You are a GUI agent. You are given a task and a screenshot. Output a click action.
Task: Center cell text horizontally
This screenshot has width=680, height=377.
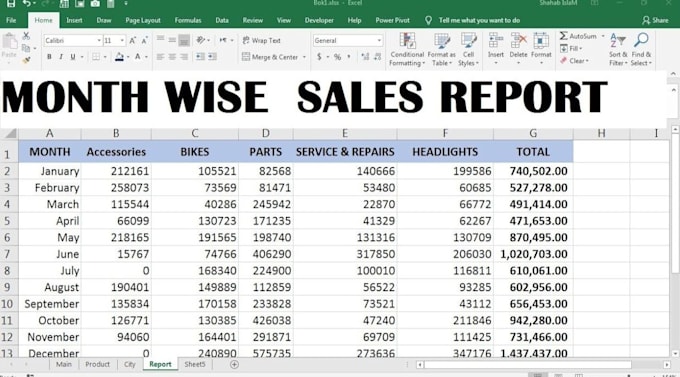[172, 57]
